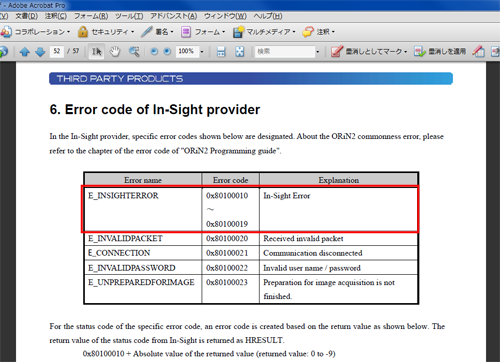Viewport: 500px width, 362px height.
Task: Click the 署名 sign button
Action: pos(157,32)
